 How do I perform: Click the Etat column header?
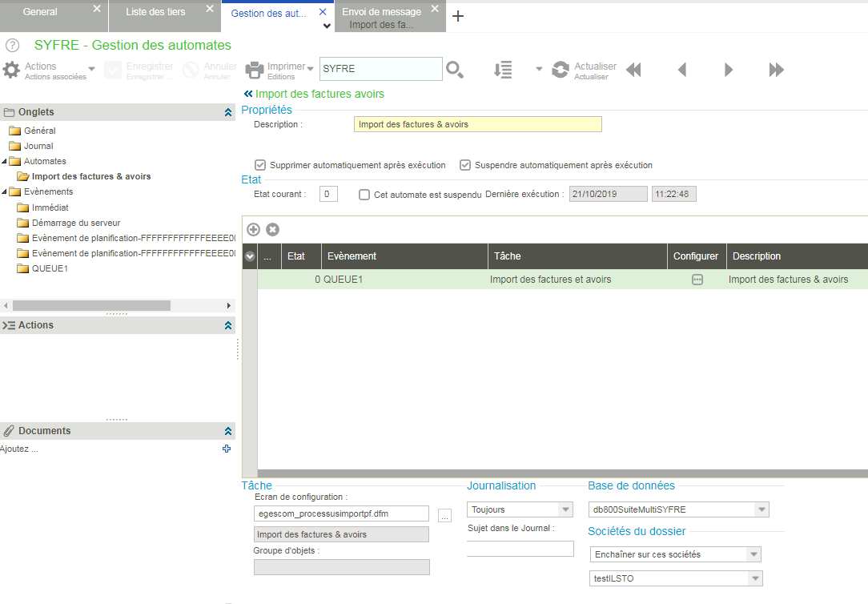[301, 256]
